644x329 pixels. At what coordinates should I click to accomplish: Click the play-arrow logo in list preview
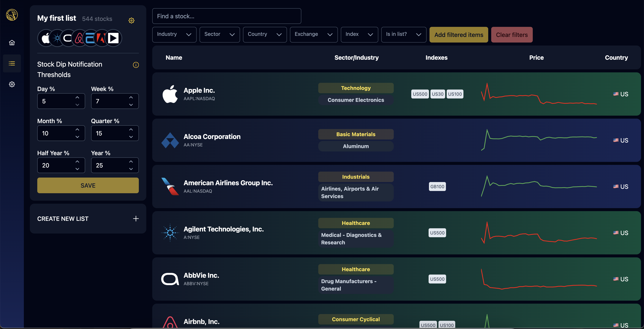[x=113, y=38]
